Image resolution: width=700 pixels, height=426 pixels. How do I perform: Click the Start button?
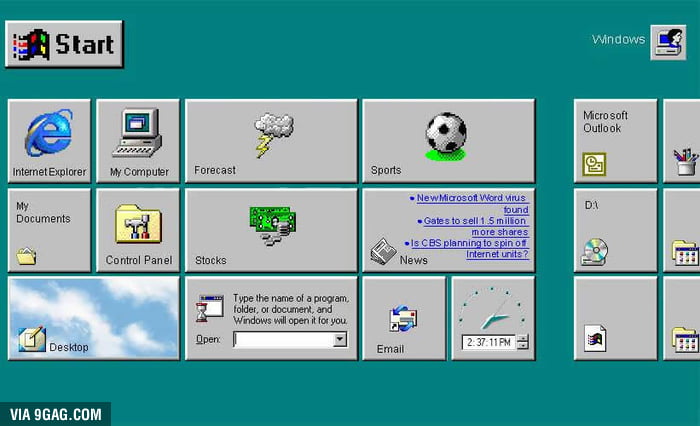click(x=64, y=44)
